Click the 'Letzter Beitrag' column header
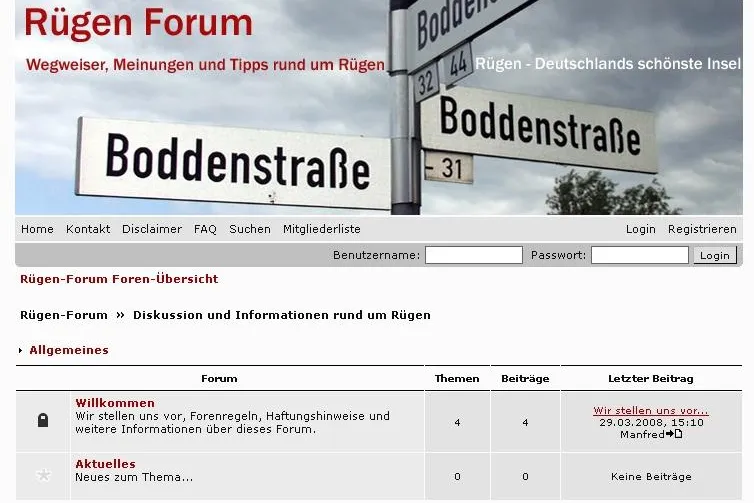 651,378
